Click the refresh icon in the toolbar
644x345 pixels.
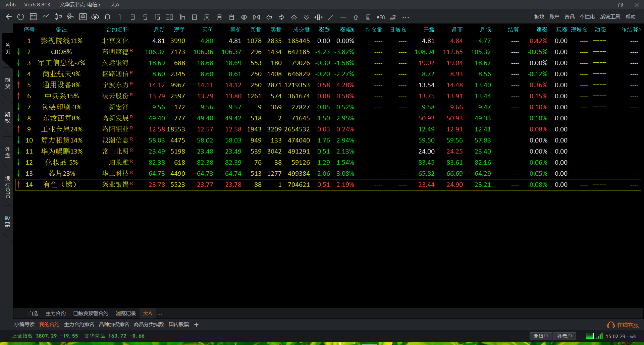21,17
